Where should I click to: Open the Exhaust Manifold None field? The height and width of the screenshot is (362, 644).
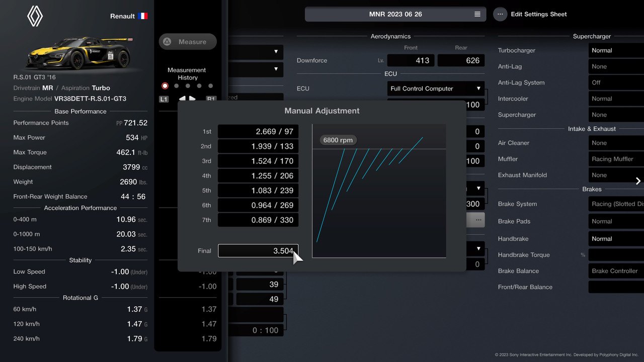click(x=616, y=175)
